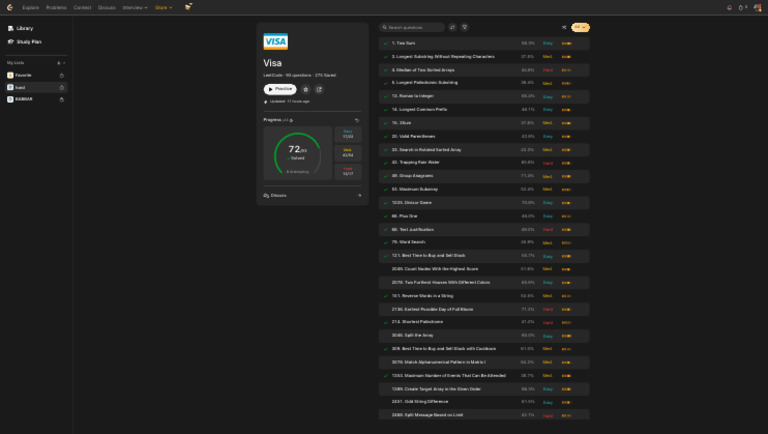This screenshot has width=768, height=434.
Task: Open Group Anagrams problem
Action: tap(412, 176)
